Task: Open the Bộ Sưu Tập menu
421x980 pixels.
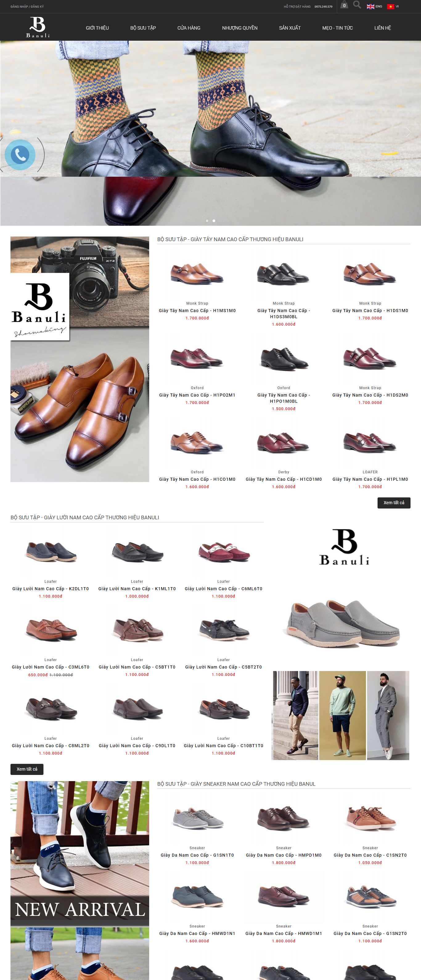Action: coord(143,28)
